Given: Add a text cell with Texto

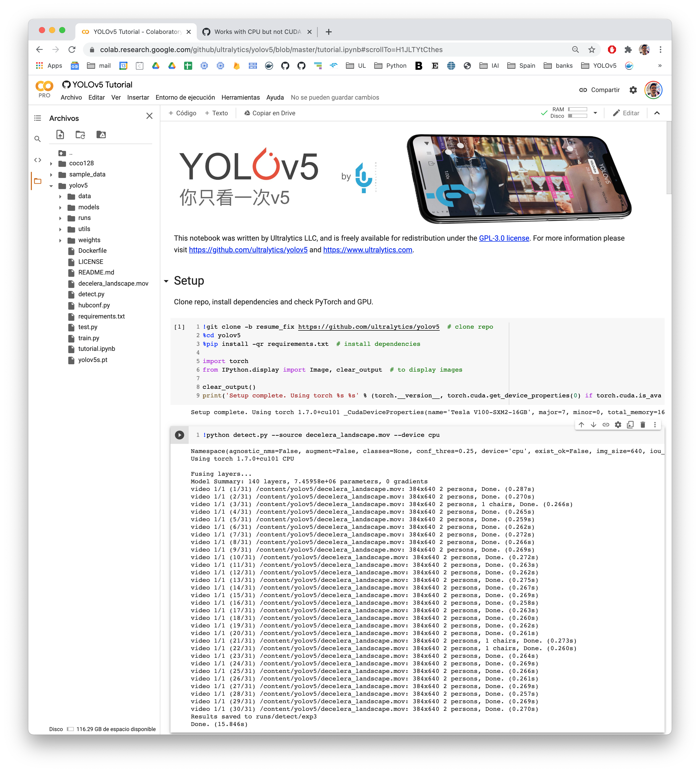Looking at the screenshot, I should pyautogui.click(x=216, y=113).
